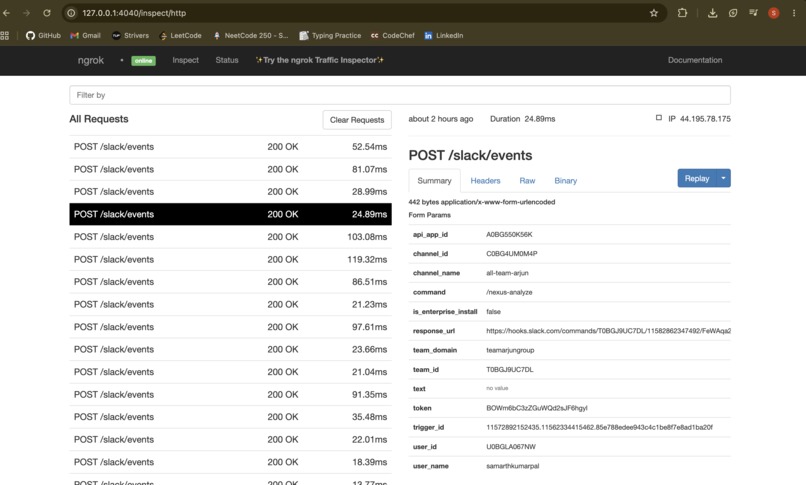Click the ngrok logo text

[x=90, y=60]
